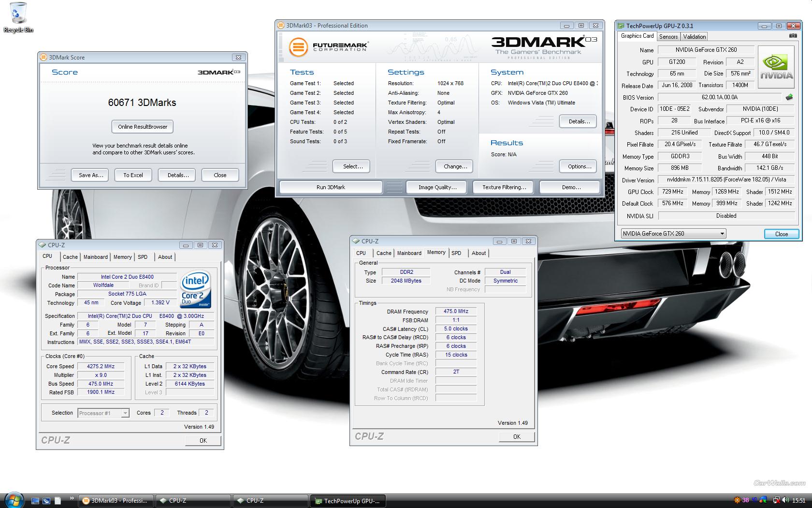
Task: Click Select button under Tests
Action: (352, 166)
